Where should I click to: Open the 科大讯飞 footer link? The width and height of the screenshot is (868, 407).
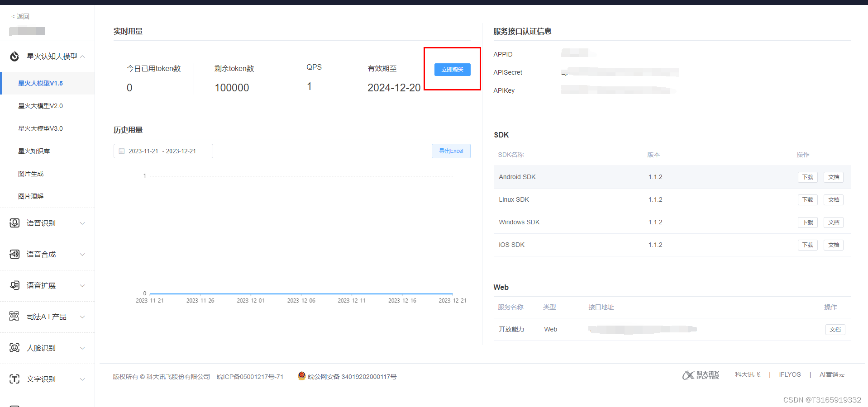[x=748, y=374]
